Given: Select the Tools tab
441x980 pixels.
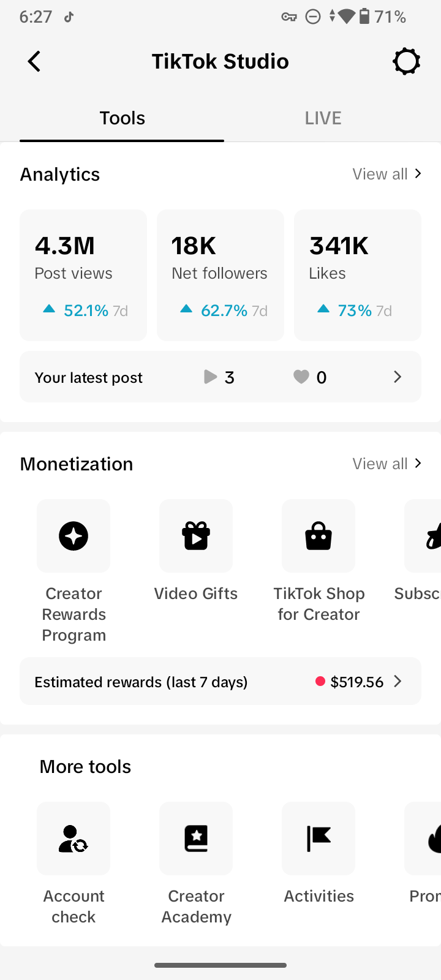Looking at the screenshot, I should [x=122, y=118].
